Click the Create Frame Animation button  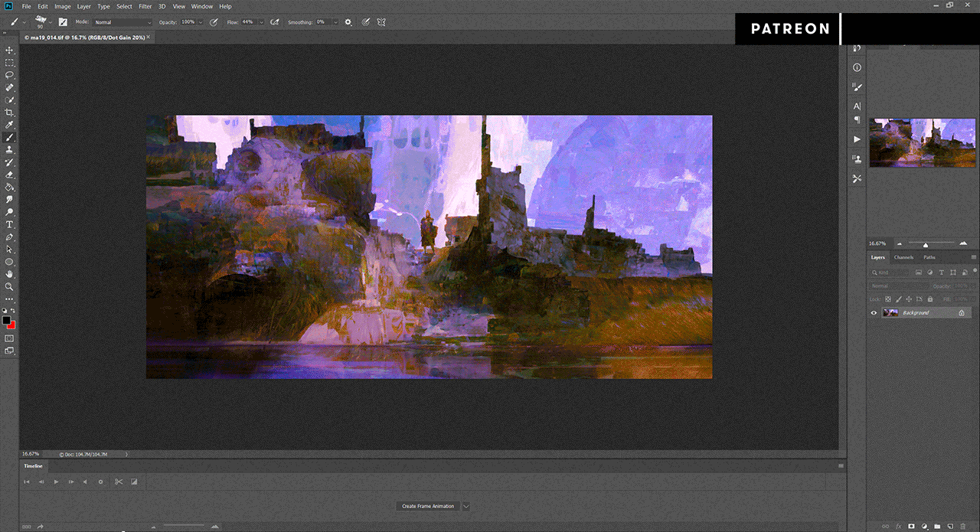point(428,506)
